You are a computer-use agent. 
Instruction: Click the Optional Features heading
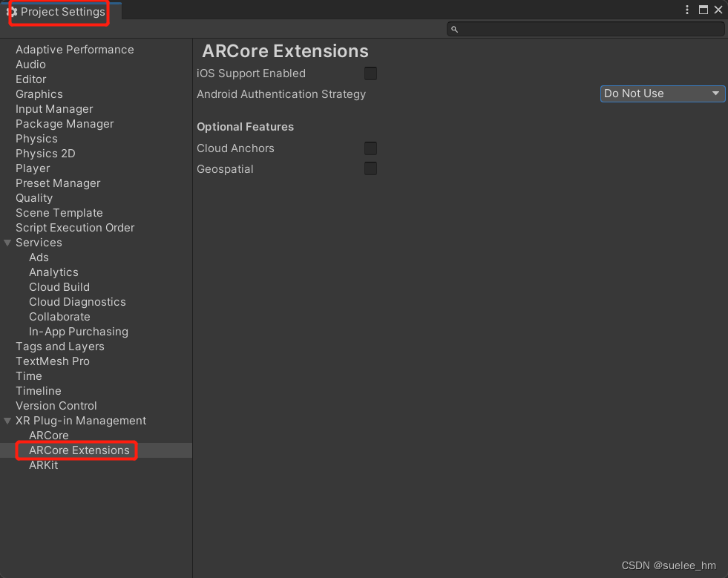click(x=245, y=127)
